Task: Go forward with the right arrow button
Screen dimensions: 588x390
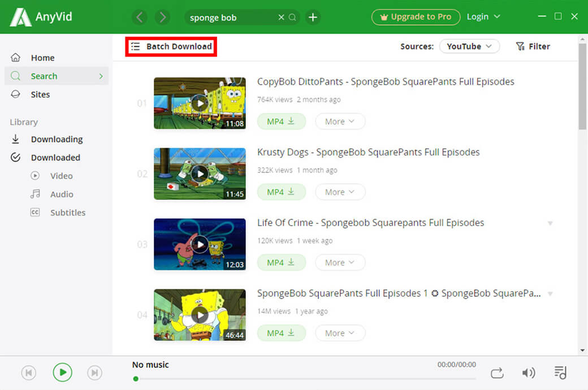Action: 162,18
